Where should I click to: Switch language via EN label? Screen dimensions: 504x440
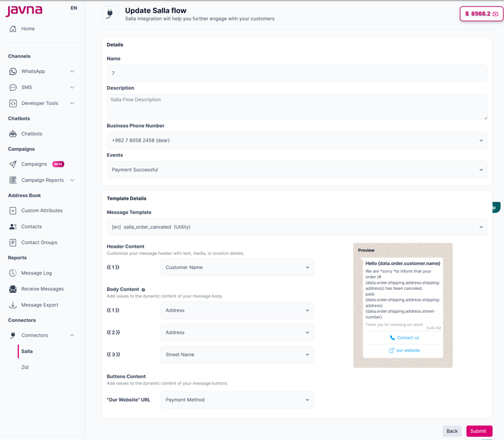74,8
